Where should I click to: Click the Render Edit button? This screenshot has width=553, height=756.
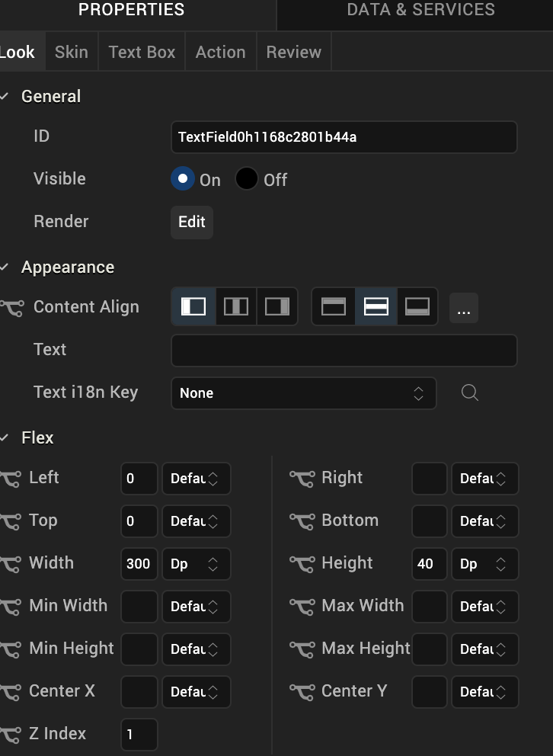(192, 222)
